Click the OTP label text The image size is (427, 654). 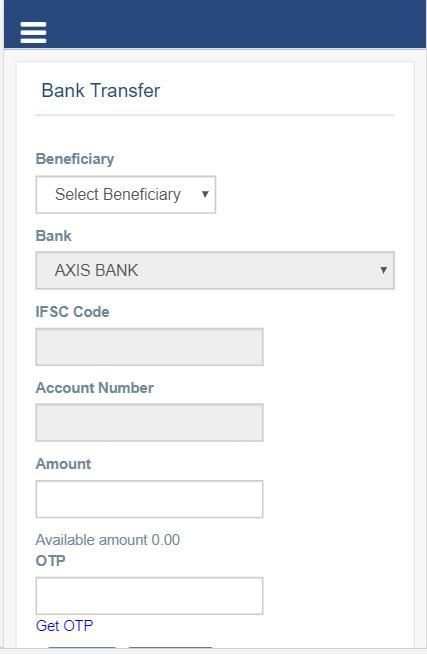pos(50,561)
